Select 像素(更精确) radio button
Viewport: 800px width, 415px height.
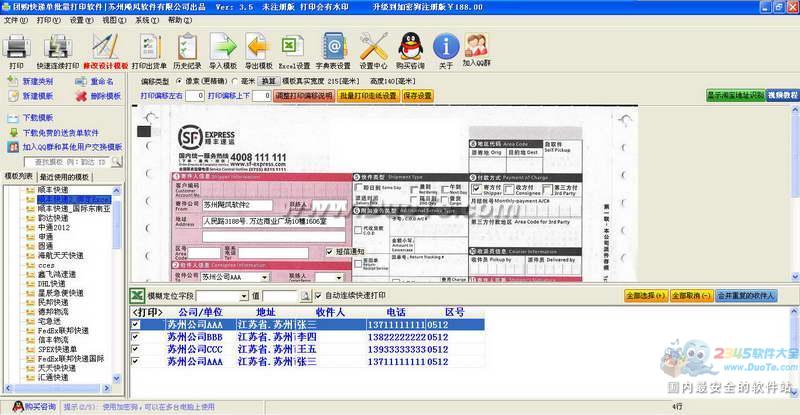click(179, 81)
